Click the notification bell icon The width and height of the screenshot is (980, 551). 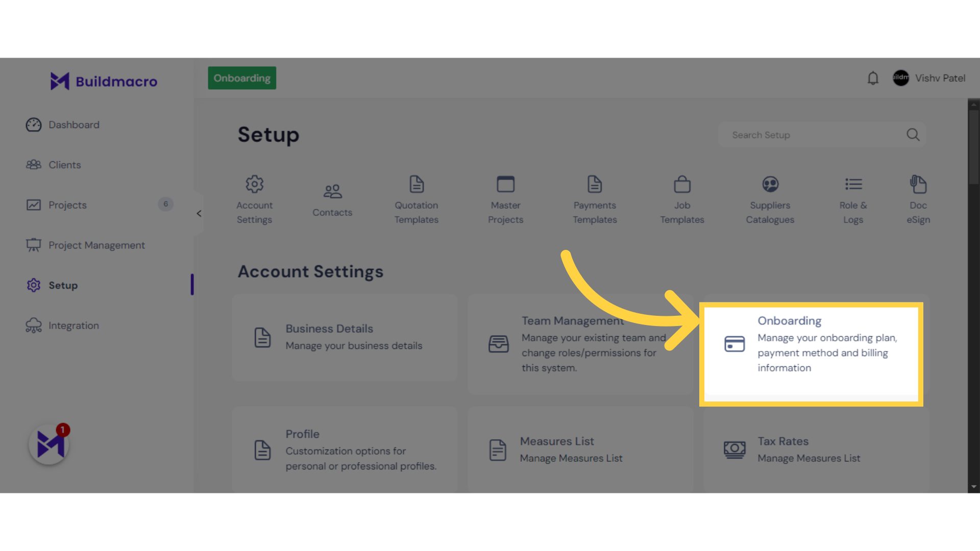pyautogui.click(x=873, y=78)
